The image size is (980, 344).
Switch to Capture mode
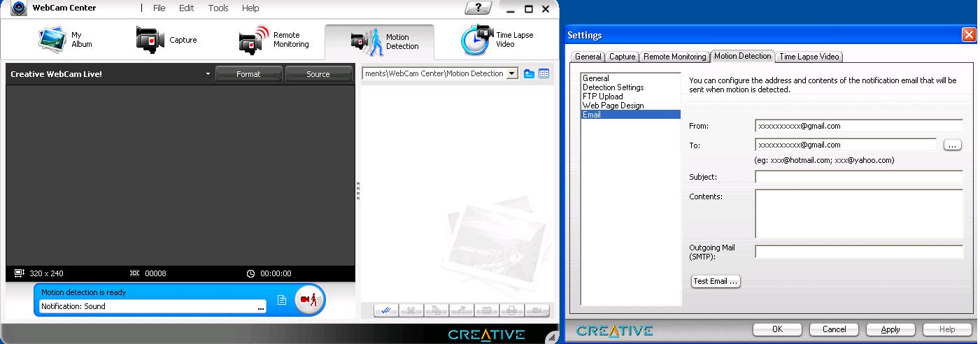(166, 40)
